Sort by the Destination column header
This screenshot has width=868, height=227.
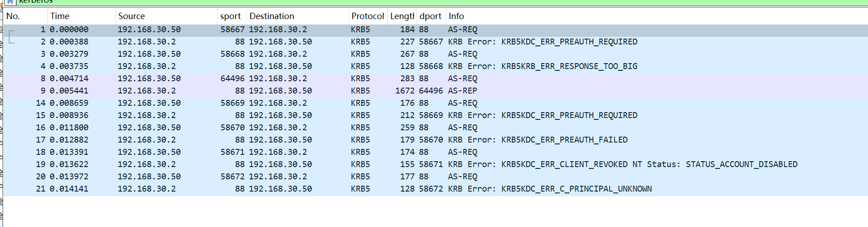click(x=272, y=16)
